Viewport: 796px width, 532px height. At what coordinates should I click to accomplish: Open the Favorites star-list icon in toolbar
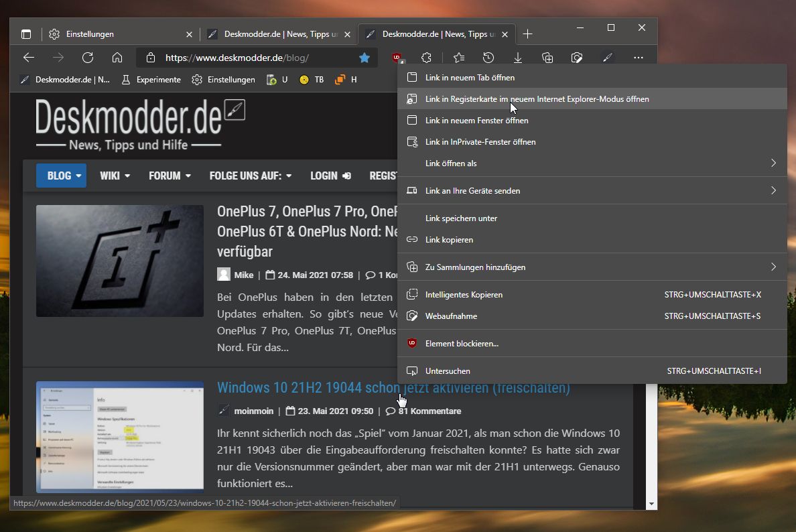[x=459, y=58]
